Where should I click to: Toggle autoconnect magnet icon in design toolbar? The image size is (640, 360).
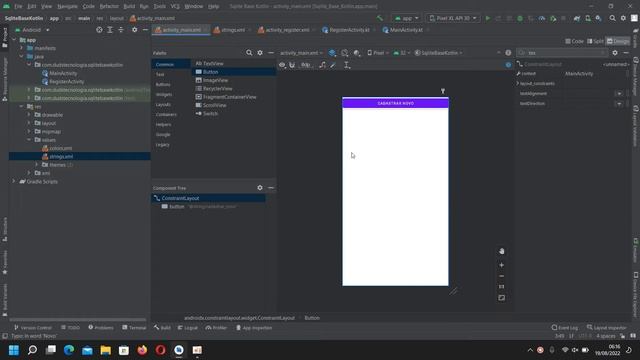(x=292, y=65)
